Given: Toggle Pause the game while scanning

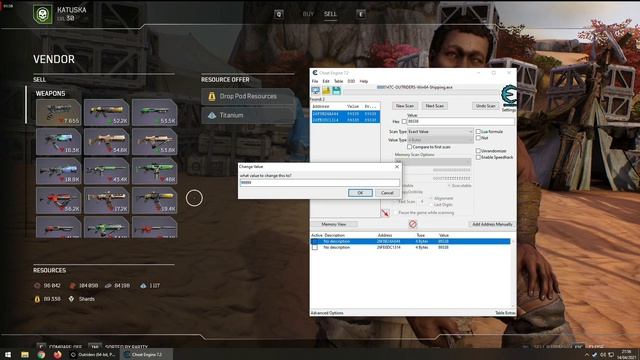Looking at the screenshot, I should tap(395, 213).
